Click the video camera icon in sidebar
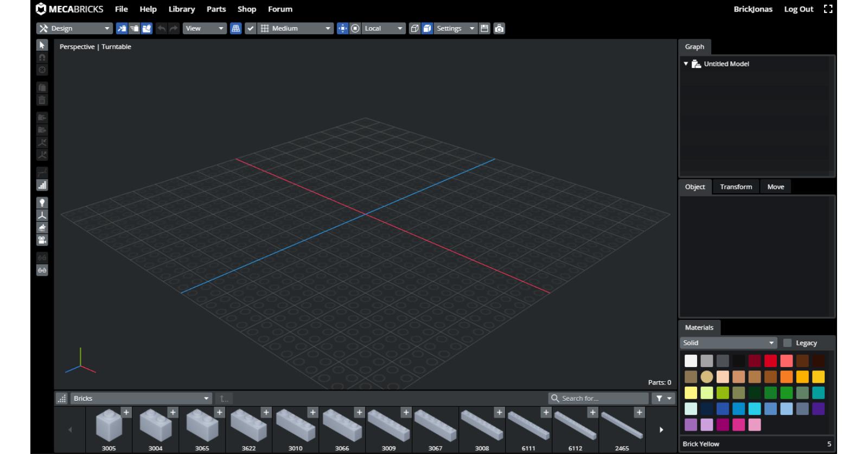868x454 pixels. point(42,240)
